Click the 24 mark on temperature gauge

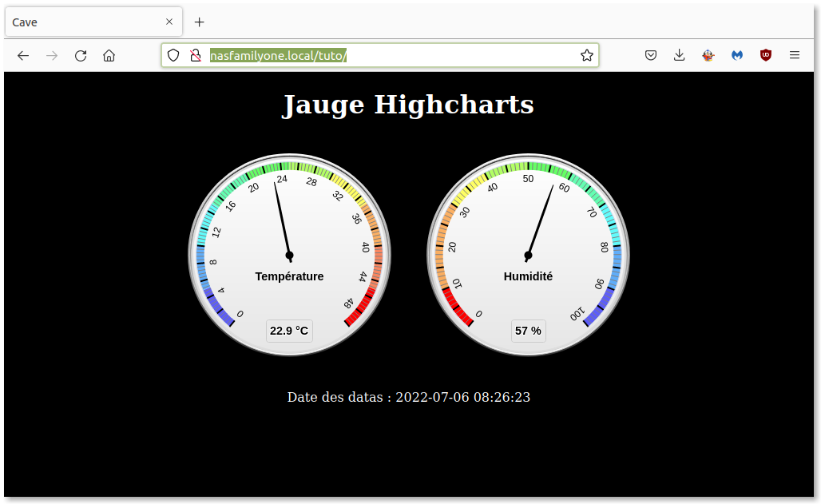click(x=282, y=179)
